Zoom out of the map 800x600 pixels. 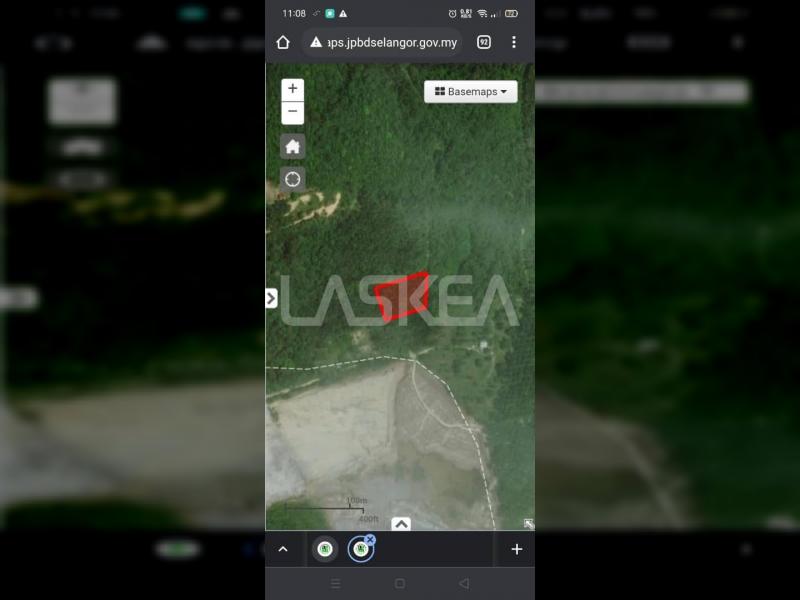click(292, 112)
